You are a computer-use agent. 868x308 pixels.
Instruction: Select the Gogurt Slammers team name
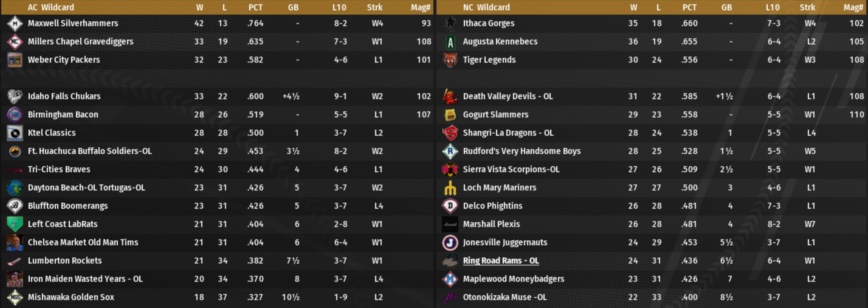(x=495, y=115)
